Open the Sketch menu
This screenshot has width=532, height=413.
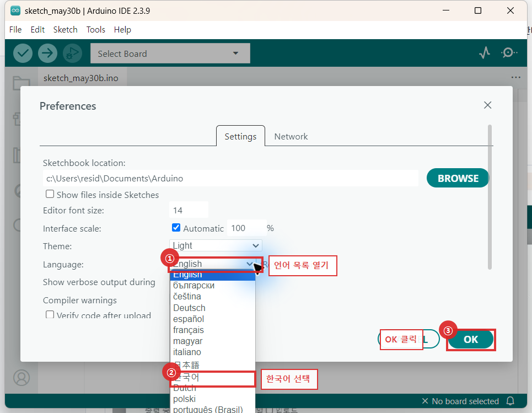point(65,30)
